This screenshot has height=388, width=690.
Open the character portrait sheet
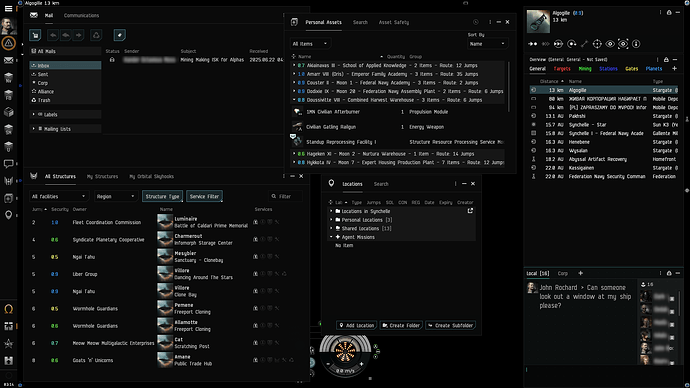tap(8, 26)
